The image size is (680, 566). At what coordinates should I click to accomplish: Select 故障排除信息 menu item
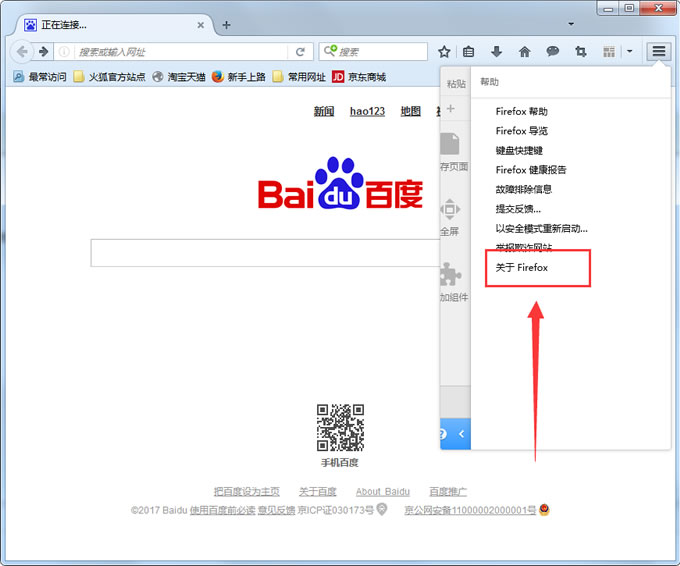523,190
